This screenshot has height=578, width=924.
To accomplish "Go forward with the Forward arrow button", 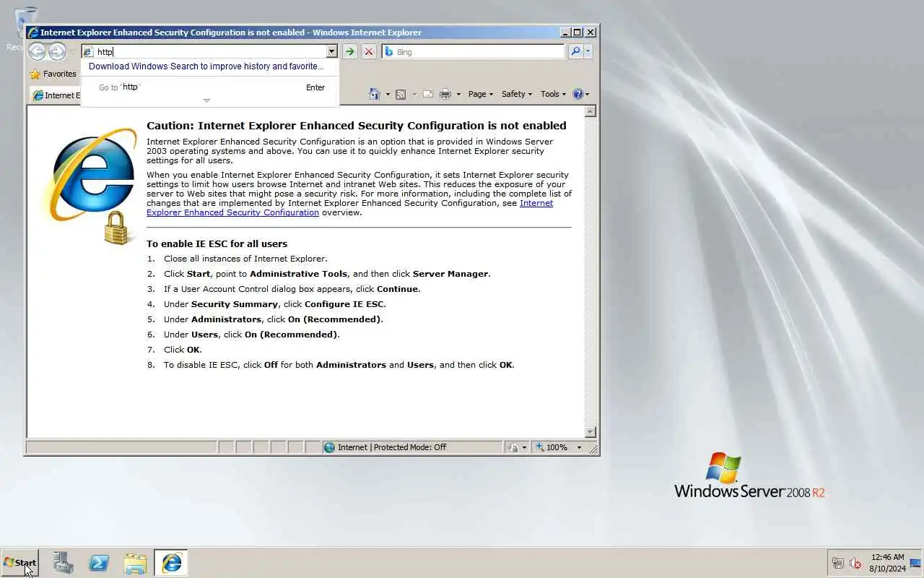I will click(x=57, y=51).
